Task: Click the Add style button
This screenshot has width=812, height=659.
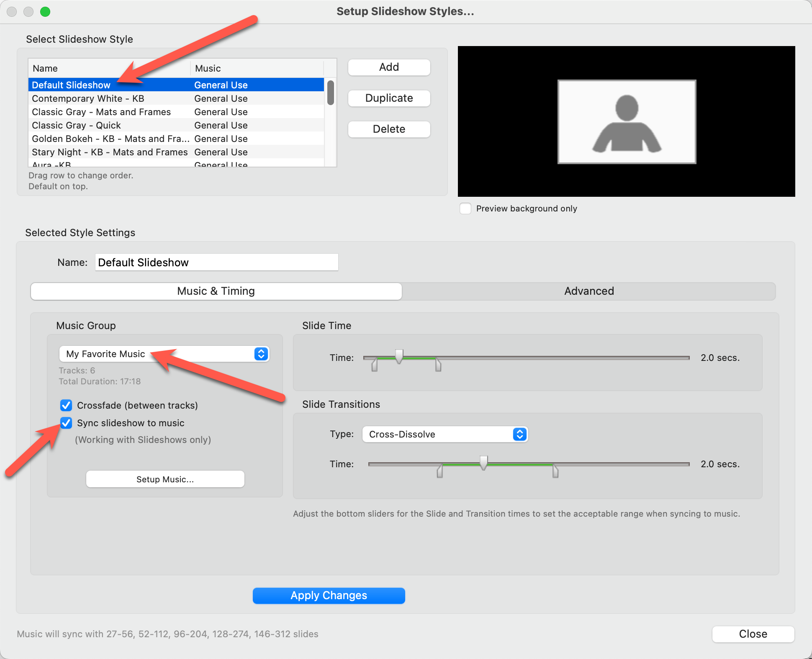Action: (x=389, y=67)
